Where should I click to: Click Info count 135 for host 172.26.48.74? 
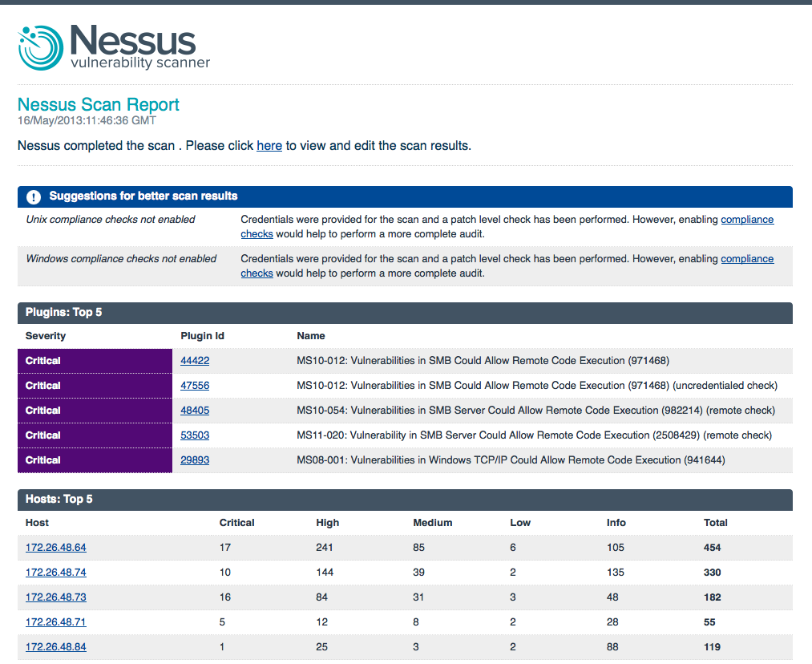(616, 573)
